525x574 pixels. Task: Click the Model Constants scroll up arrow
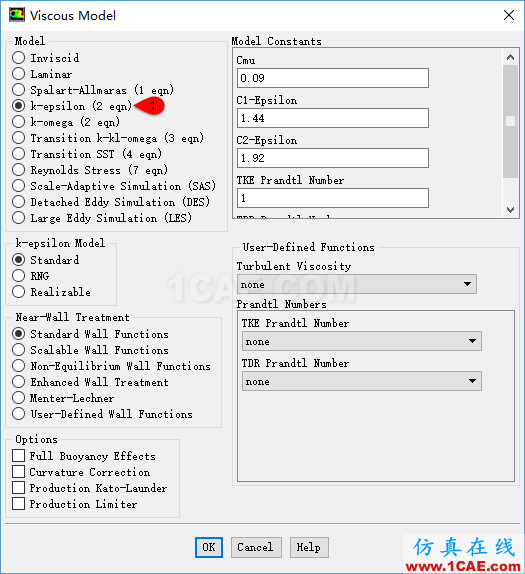[x=510, y=57]
